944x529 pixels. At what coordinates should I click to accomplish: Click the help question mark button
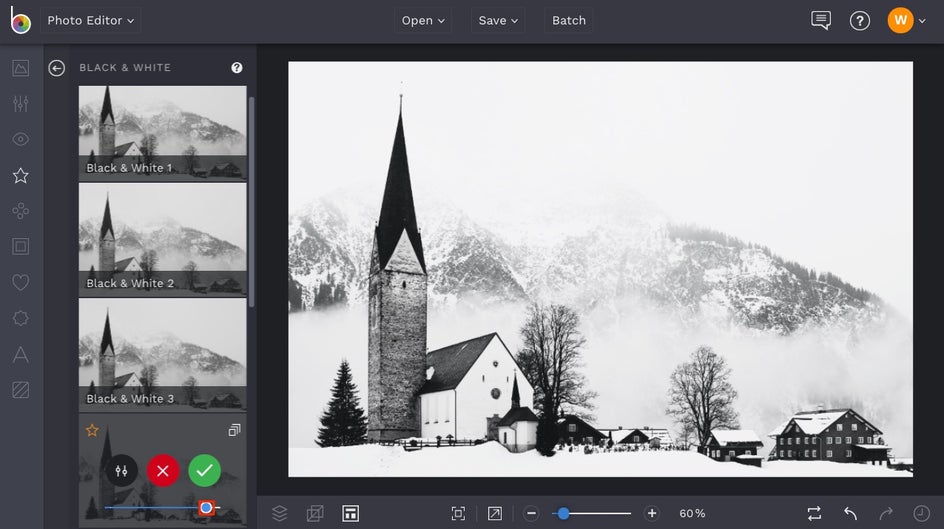tap(860, 21)
